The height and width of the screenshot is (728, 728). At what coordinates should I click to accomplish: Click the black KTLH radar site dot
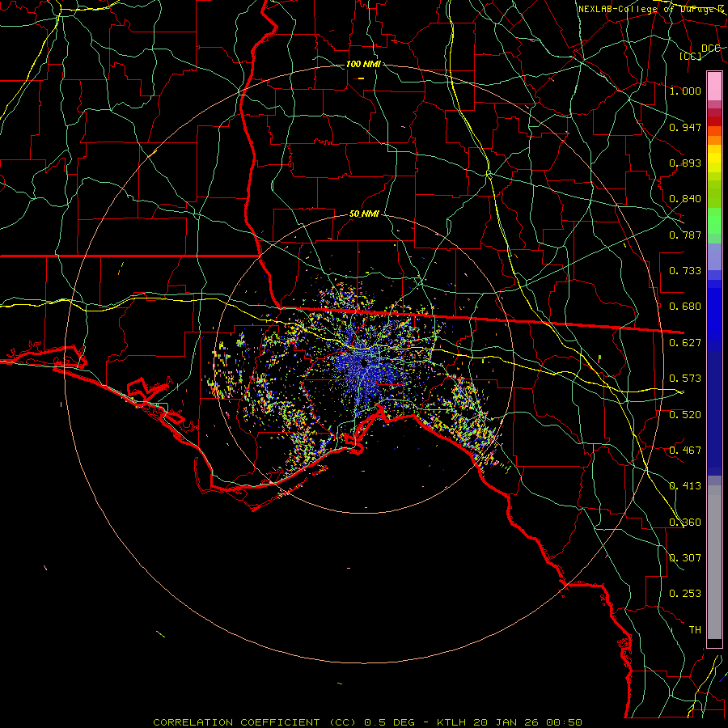365,362
